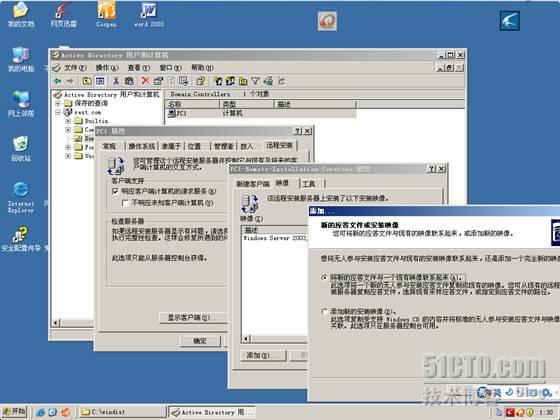Click the Export list toolbar icon
The width and height of the screenshot is (560, 420).
[x=184, y=81]
